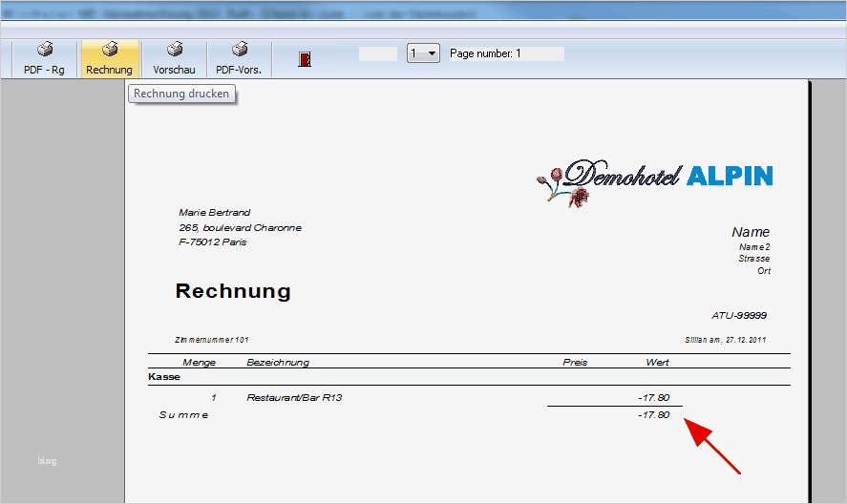The height and width of the screenshot is (504, 847).
Task: Click quantity '1' in Restaurant/Bar row
Action: point(214,398)
